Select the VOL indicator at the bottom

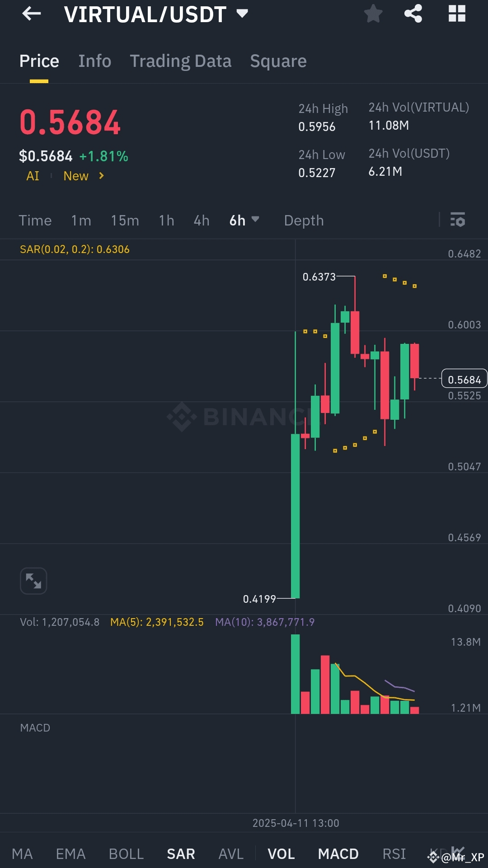point(281,851)
